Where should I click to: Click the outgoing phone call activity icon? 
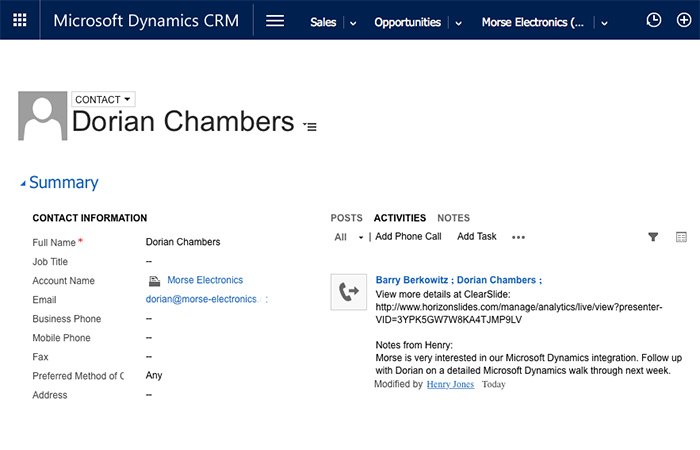349,292
